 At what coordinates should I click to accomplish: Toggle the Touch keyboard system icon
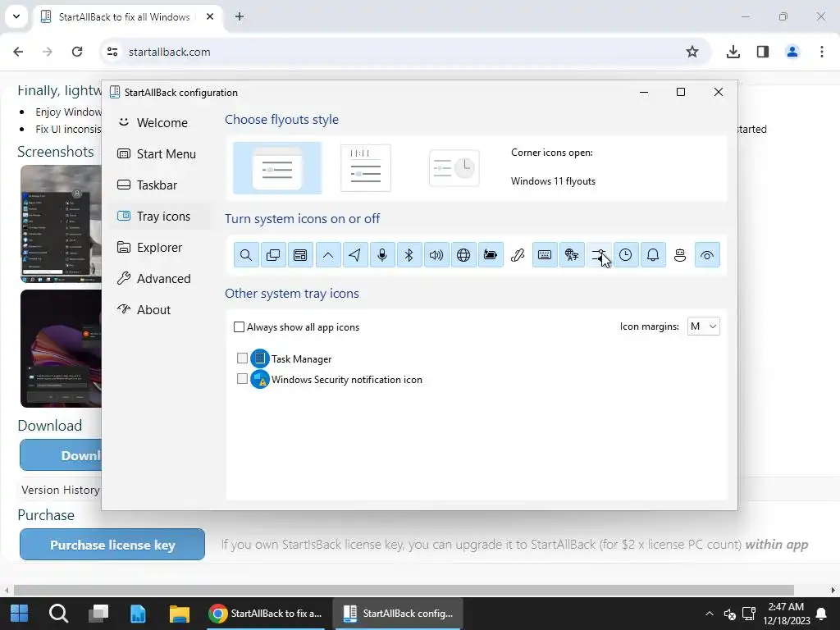(545, 255)
